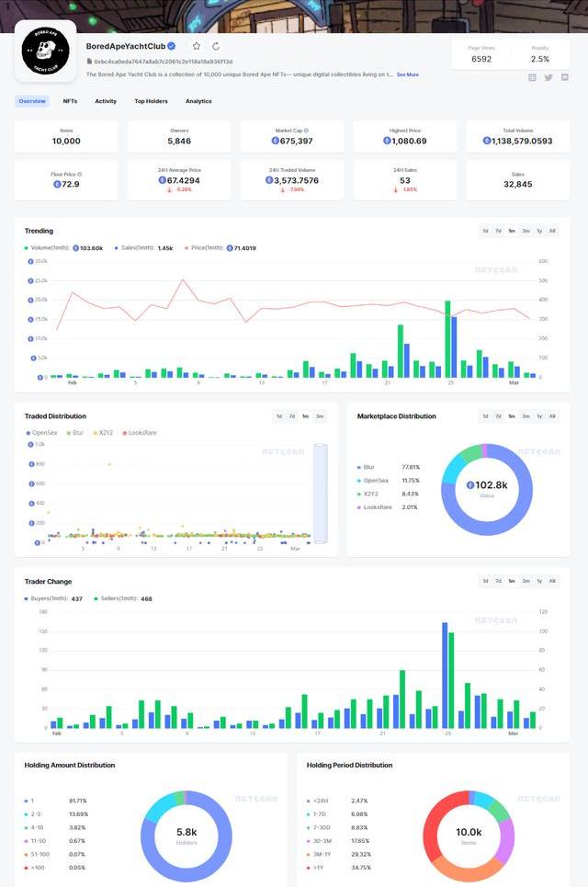
Task: Click the >1Y 34.75% holding period entry
Action: pyautogui.click(x=337, y=868)
